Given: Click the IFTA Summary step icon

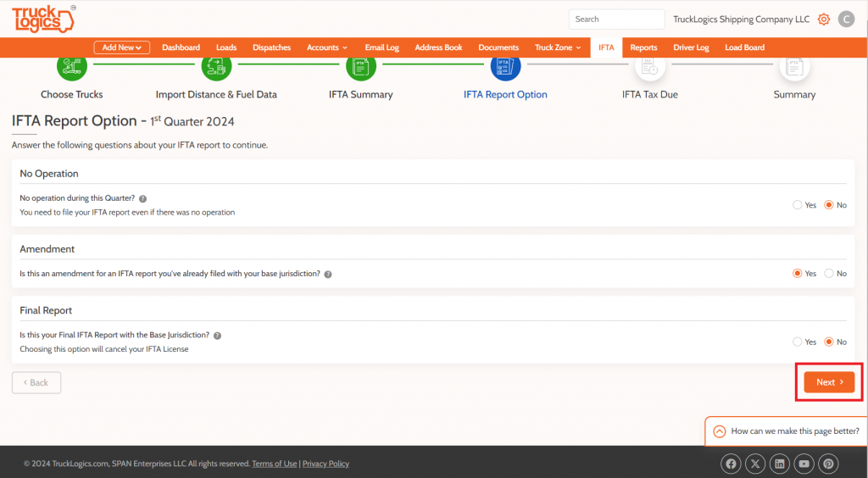Looking at the screenshot, I should (361, 68).
